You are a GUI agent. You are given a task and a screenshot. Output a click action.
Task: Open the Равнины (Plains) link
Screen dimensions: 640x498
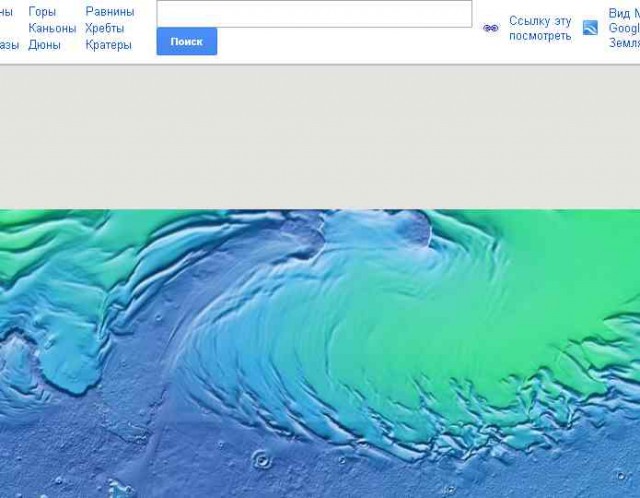click(110, 12)
